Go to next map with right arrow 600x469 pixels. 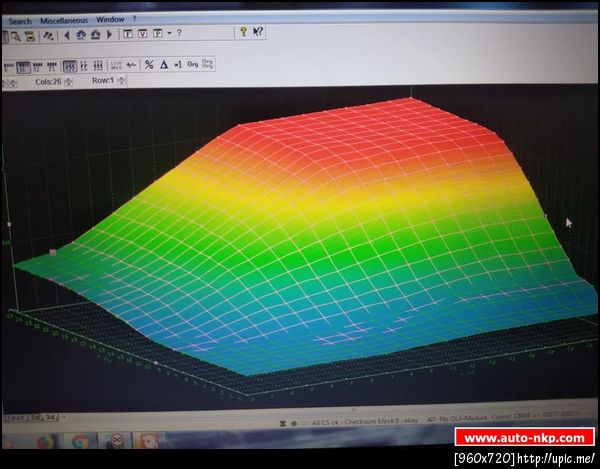[x=109, y=34]
